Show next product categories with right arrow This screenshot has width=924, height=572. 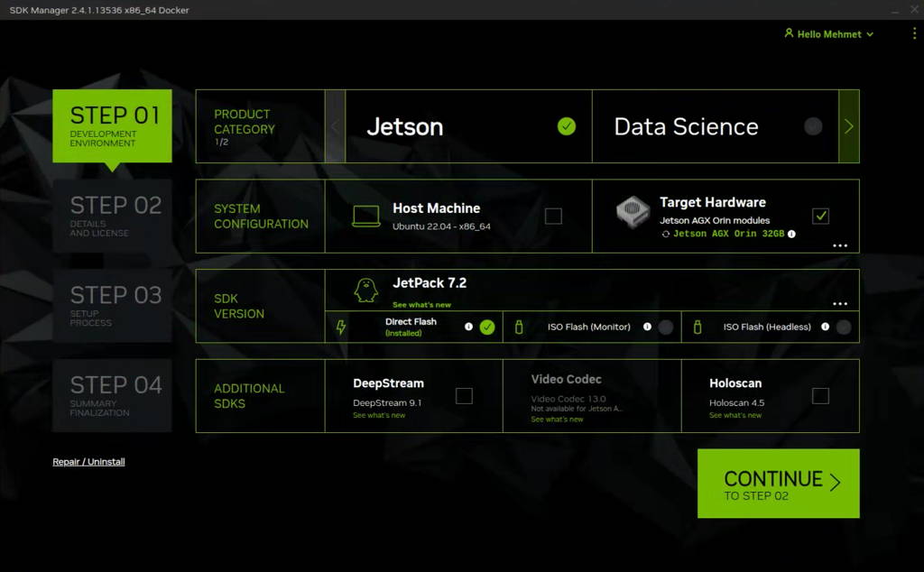click(x=848, y=126)
